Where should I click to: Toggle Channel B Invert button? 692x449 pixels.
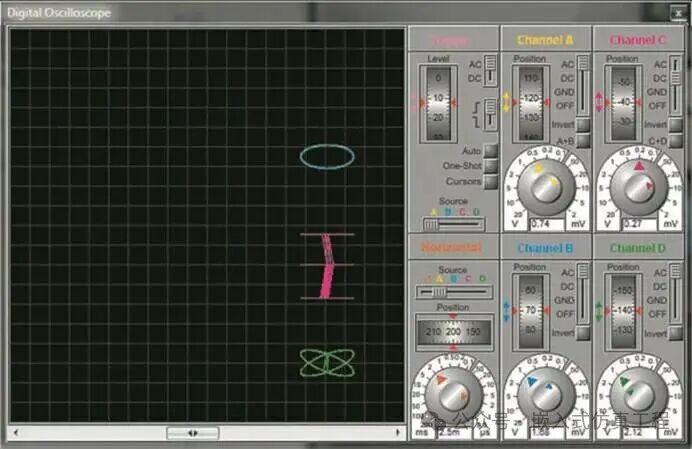(x=583, y=333)
